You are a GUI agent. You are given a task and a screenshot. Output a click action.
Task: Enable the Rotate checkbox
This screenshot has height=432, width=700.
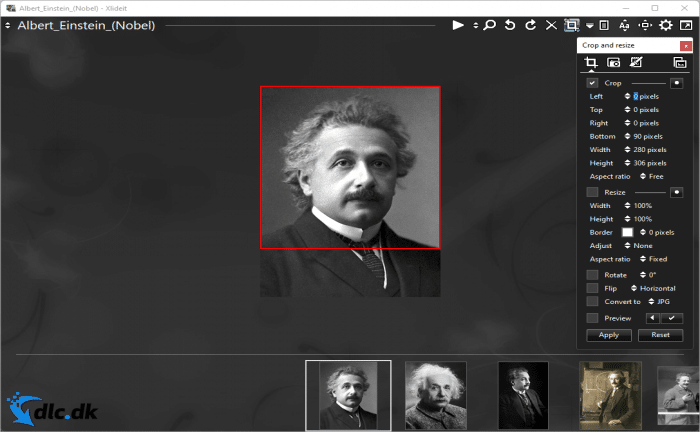(x=592, y=275)
